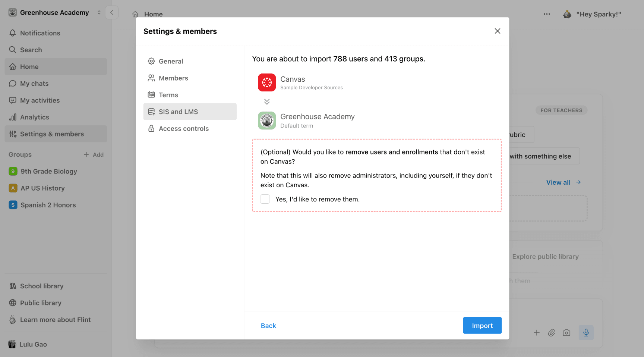
Task: Click the Back link in the dialog
Action: (268, 326)
